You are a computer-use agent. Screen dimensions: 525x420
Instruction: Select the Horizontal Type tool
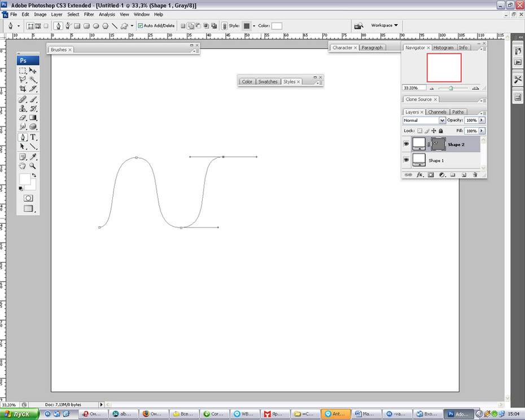[33, 137]
